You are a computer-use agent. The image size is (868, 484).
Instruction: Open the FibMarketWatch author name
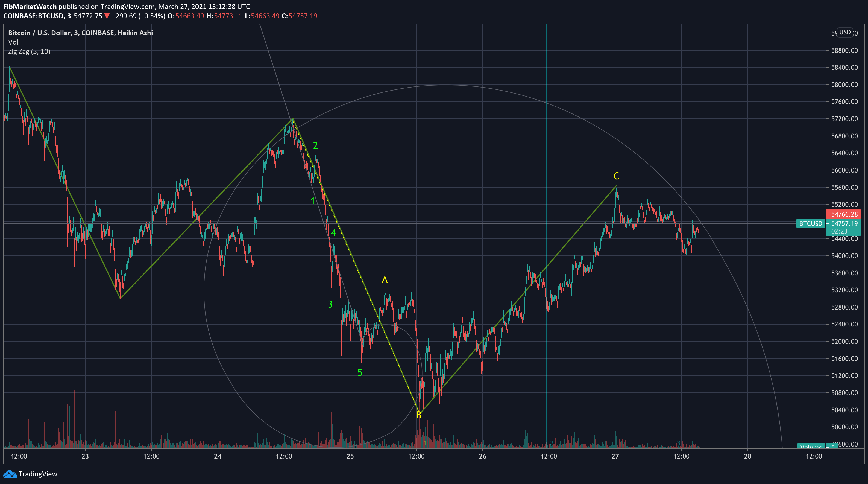coord(30,6)
